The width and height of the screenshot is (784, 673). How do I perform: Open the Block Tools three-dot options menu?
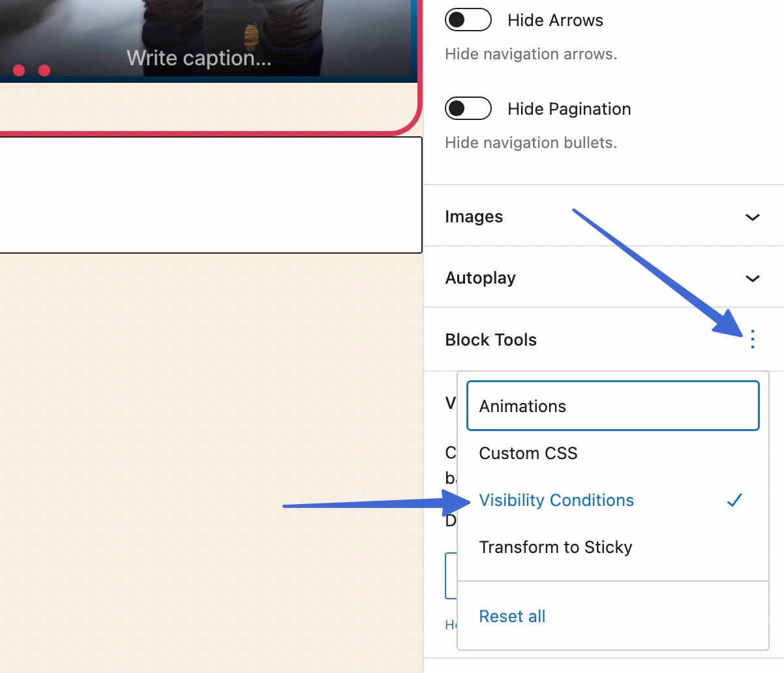pos(751,340)
